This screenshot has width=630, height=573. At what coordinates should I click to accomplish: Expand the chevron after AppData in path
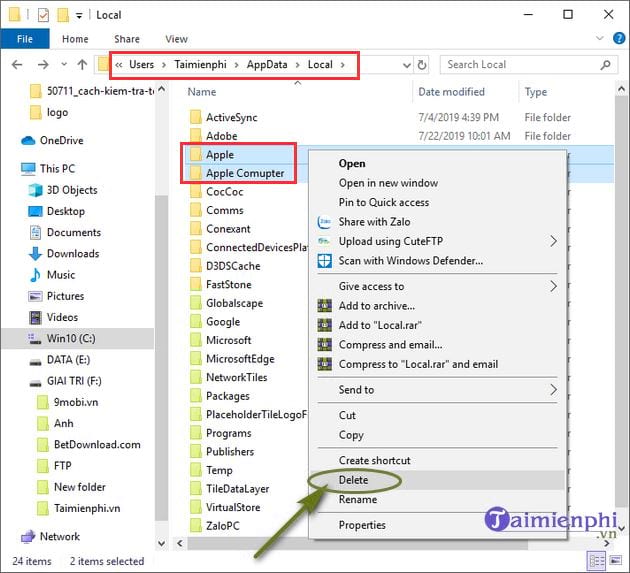298,65
